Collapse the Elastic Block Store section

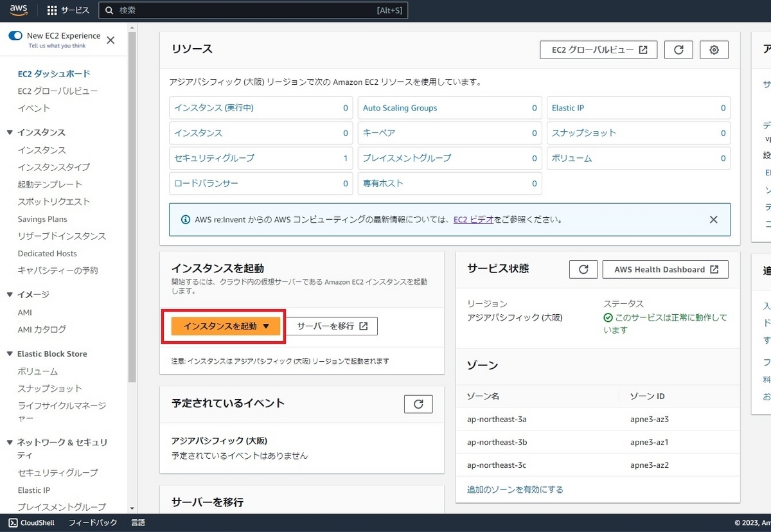tap(10, 354)
